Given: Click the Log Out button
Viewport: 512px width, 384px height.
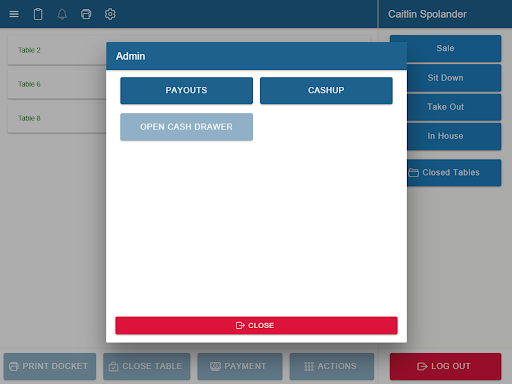Looking at the screenshot, I should [x=445, y=366].
